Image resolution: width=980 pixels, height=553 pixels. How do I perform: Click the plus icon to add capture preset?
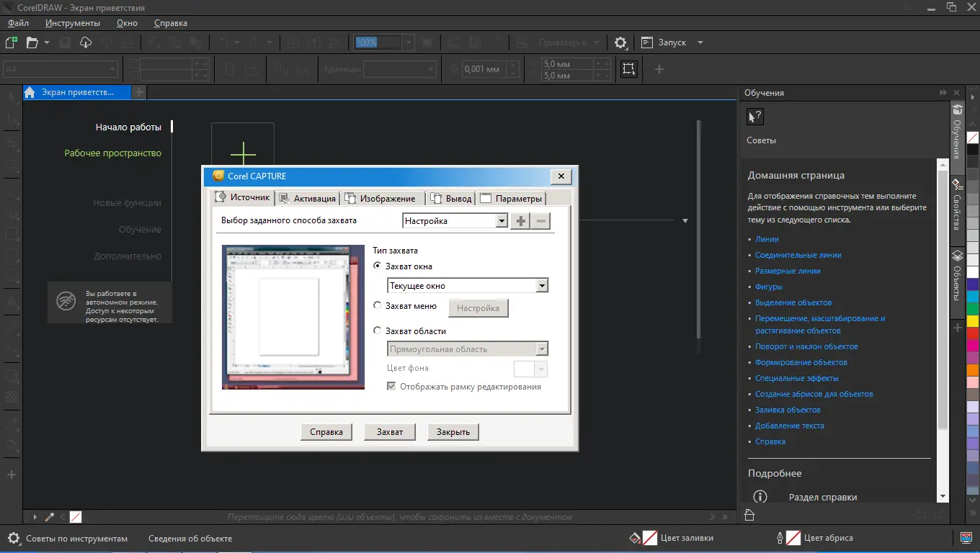[x=520, y=221]
